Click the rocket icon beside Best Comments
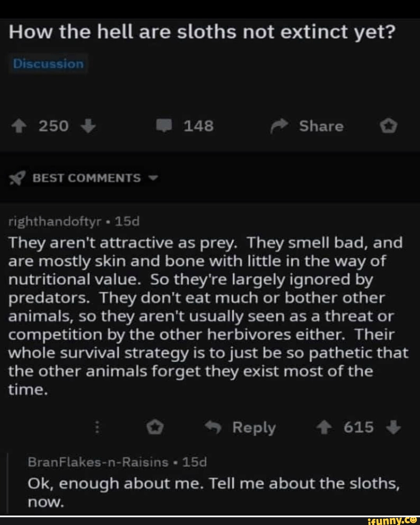The height and width of the screenshot is (525, 420). pyautogui.click(x=17, y=178)
